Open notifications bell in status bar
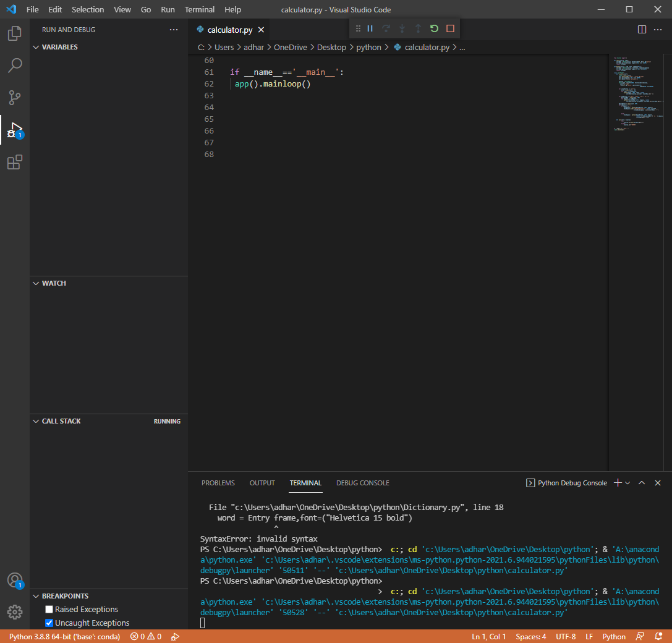 pyautogui.click(x=659, y=637)
